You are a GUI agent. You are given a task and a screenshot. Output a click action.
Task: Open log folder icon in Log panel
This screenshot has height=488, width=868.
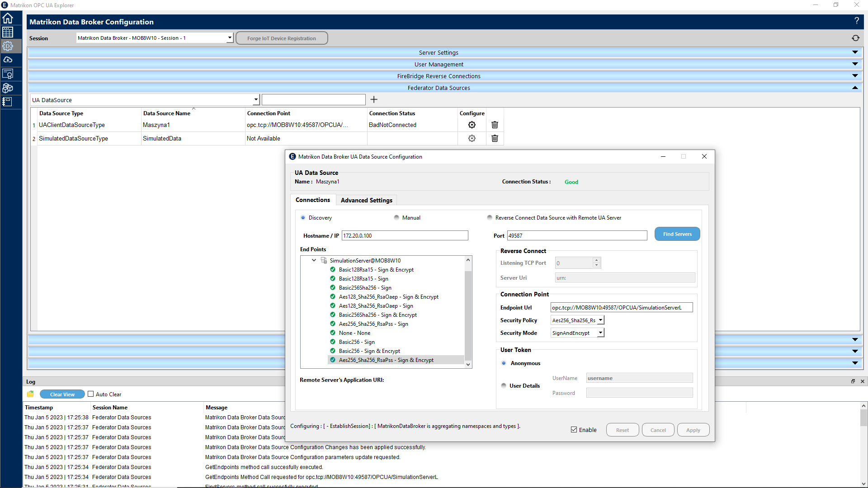(30, 394)
